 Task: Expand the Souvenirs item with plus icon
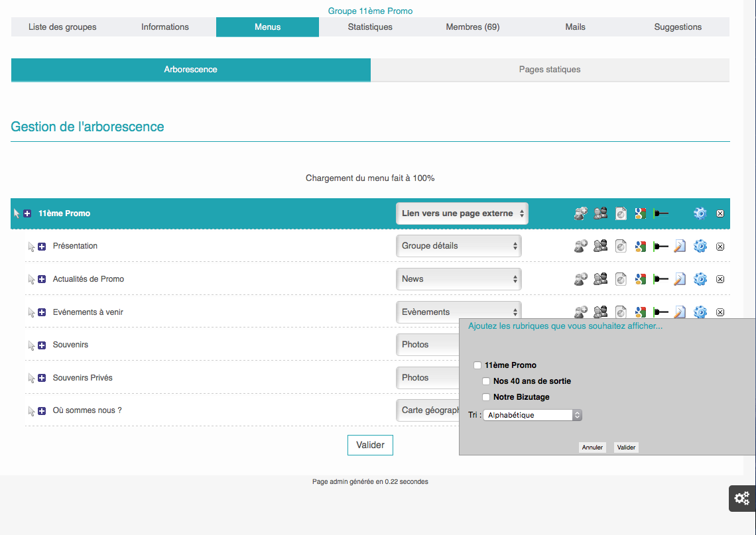[x=42, y=345]
